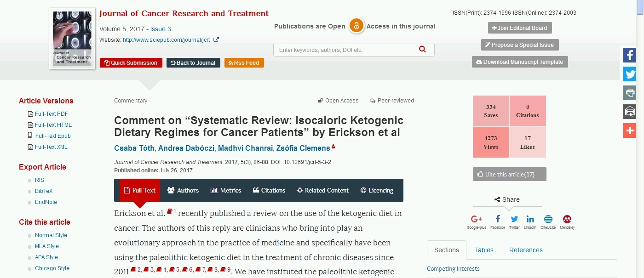Click the Facebook icon in right sidebar

coord(629,55)
